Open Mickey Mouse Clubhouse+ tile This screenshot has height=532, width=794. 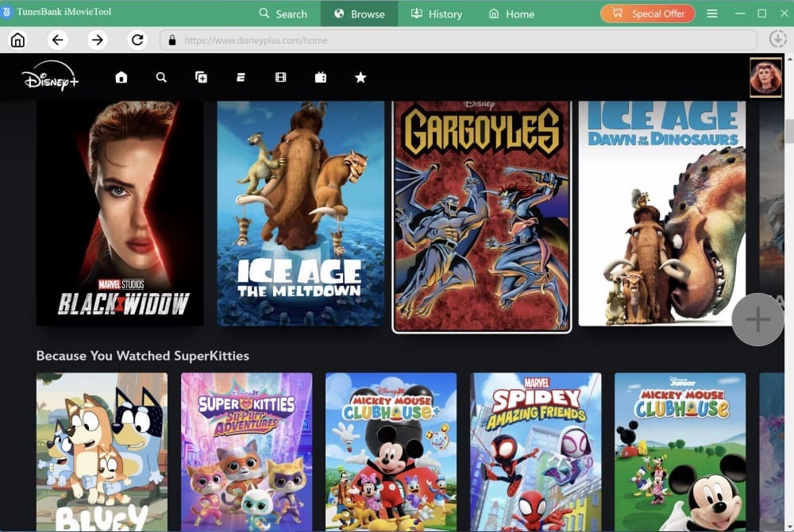(x=391, y=452)
